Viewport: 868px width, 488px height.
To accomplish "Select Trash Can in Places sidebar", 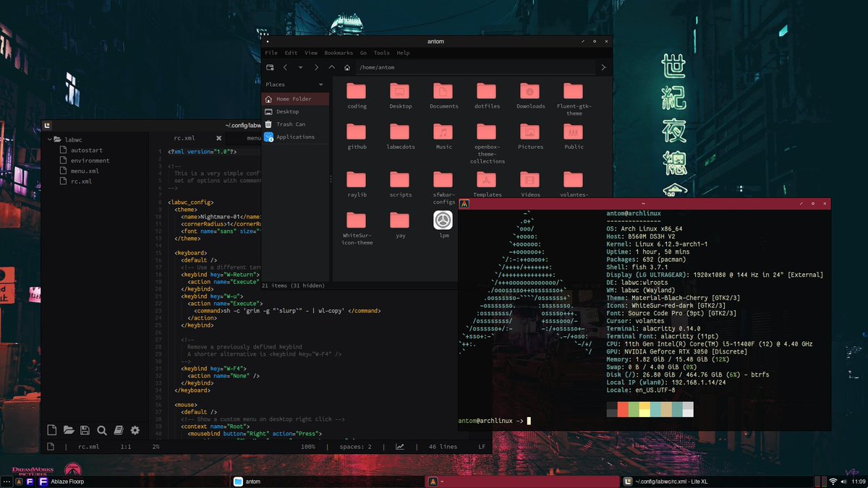I will [295, 124].
